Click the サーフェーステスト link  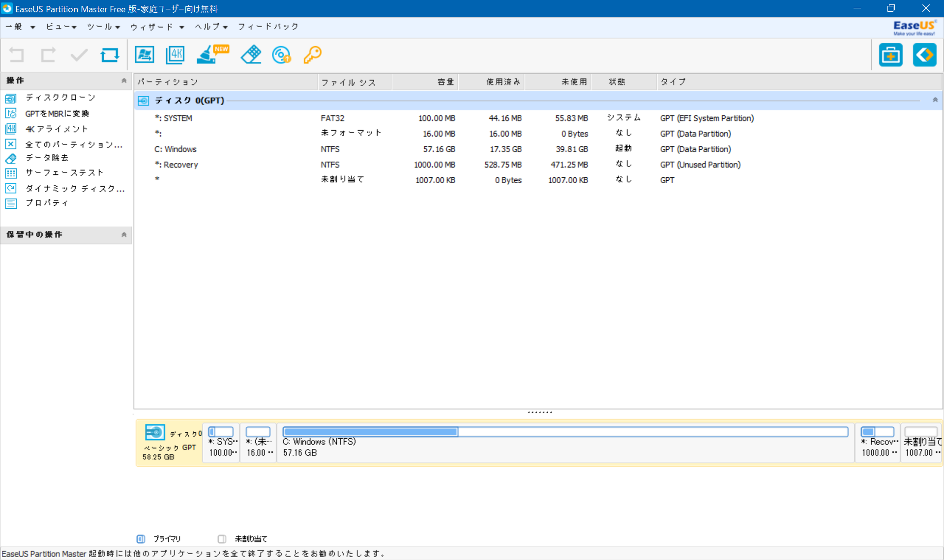[x=64, y=172]
